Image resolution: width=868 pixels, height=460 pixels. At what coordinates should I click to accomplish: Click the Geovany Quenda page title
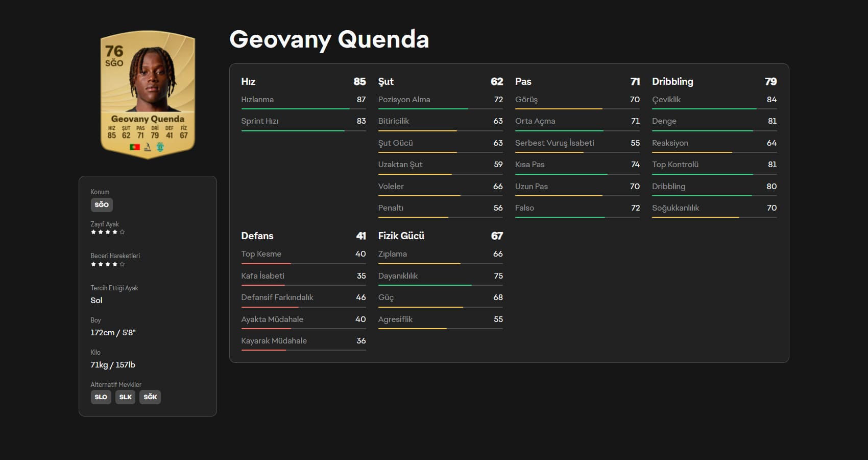tap(329, 39)
